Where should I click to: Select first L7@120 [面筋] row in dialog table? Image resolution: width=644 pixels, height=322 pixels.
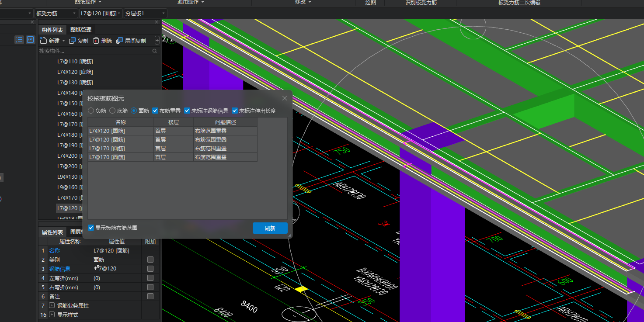173,131
